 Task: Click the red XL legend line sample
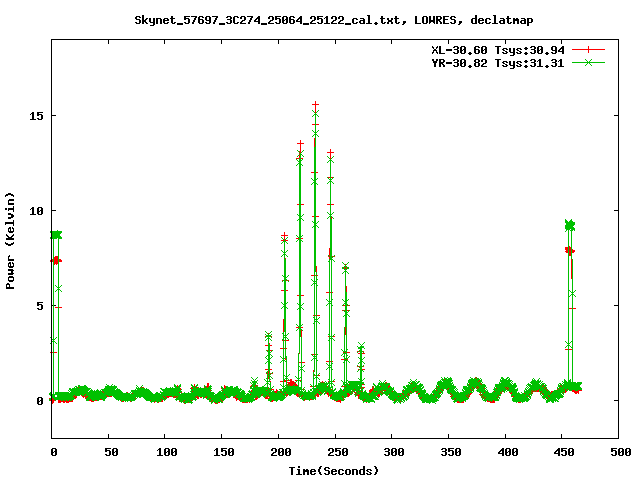588,50
